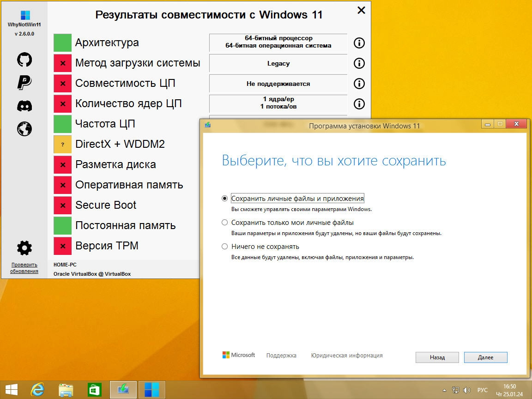Click green status box next to Постоянная память
This screenshot has height=399, width=532.
coord(62,226)
